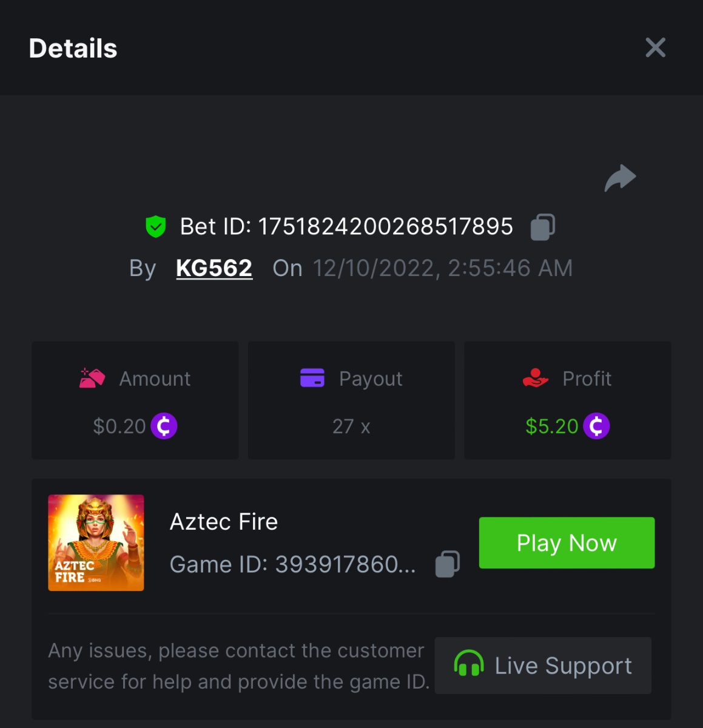The width and height of the screenshot is (703, 728).
Task: Click the Profit currency coin icon
Action: [x=596, y=426]
